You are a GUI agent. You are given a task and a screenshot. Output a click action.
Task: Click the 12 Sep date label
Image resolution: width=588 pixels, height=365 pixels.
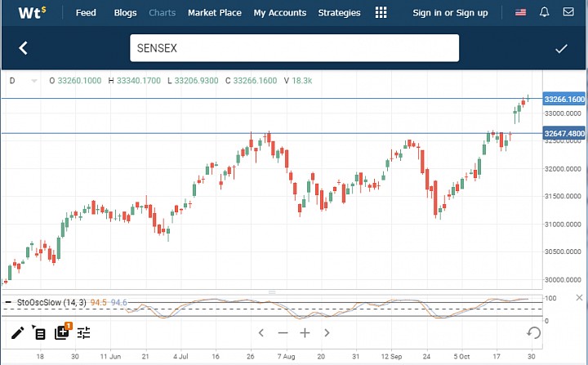pos(391,356)
